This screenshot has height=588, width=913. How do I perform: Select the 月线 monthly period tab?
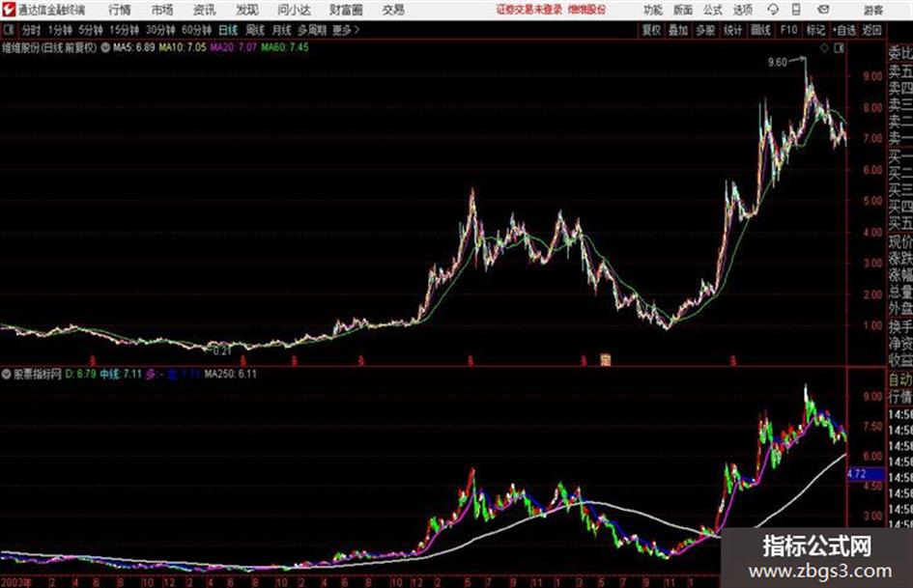pos(282,30)
